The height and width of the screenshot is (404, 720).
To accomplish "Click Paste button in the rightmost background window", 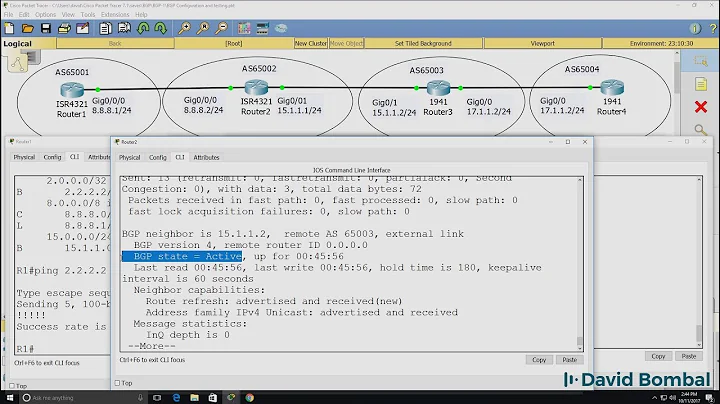I will point(688,356).
